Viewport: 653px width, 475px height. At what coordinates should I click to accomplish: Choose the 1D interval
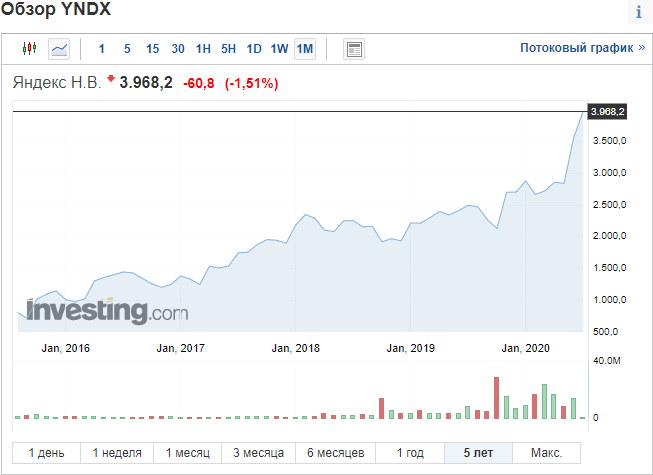point(254,49)
